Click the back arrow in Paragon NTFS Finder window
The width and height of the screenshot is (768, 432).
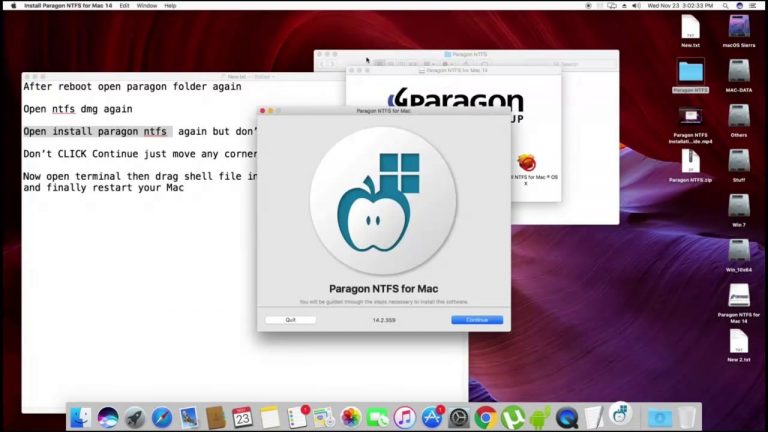pos(322,64)
